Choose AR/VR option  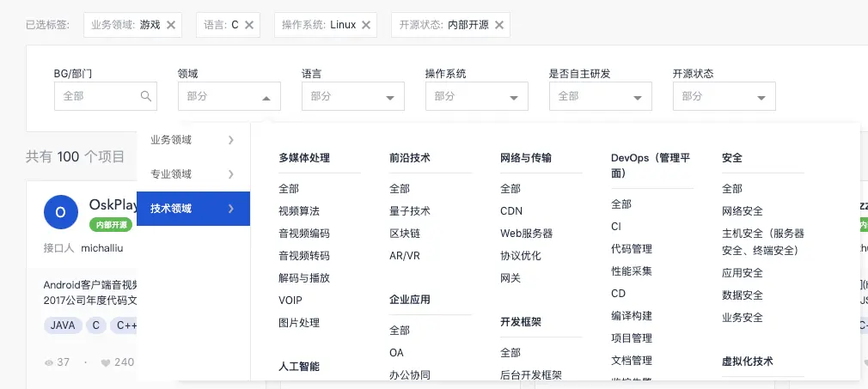405,256
